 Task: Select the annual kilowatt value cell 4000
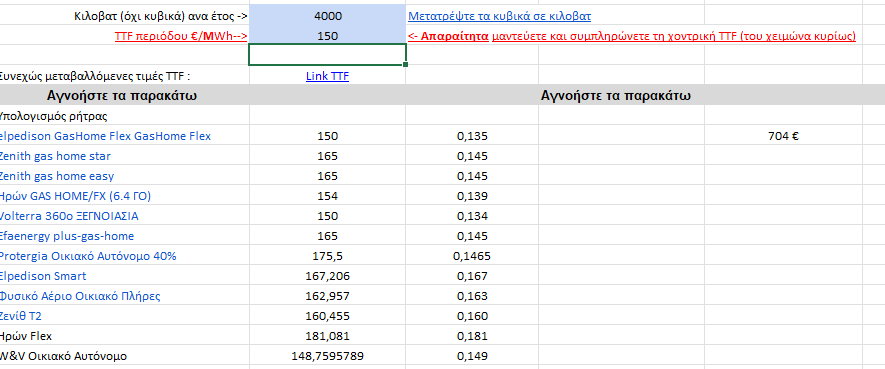point(327,16)
